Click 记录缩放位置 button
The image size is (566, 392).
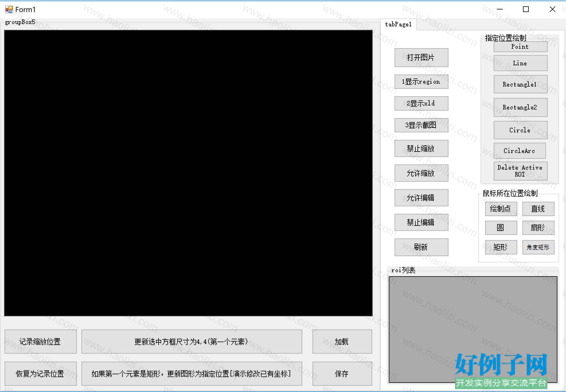tap(40, 342)
